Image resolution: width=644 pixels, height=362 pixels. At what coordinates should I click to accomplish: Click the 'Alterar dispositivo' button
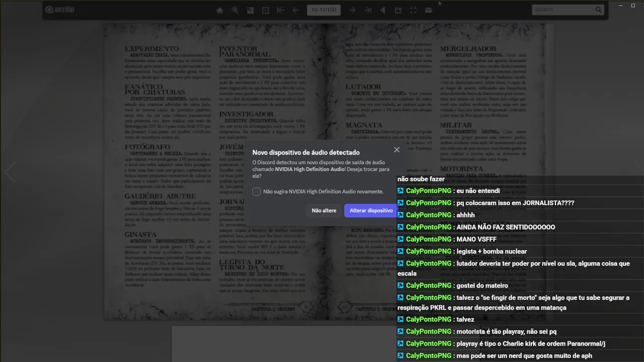[371, 211]
